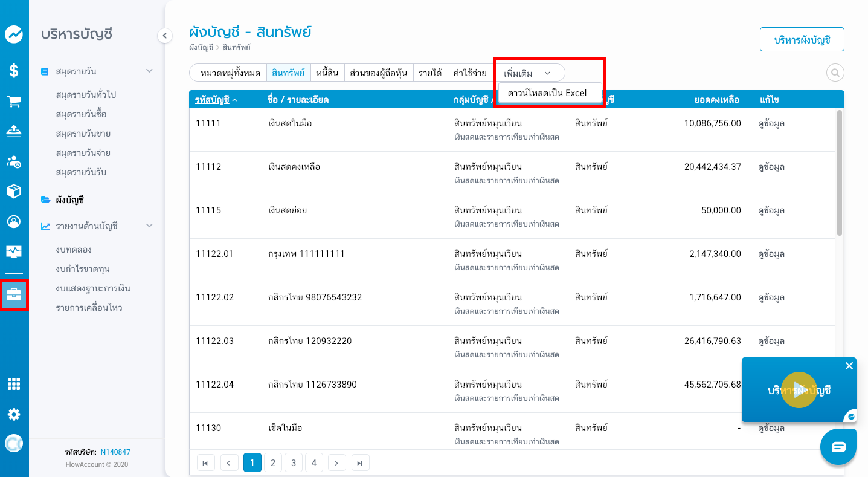Open งบแสดงฐานะการเงิน report
Image resolution: width=868 pixels, height=477 pixels.
point(93,288)
